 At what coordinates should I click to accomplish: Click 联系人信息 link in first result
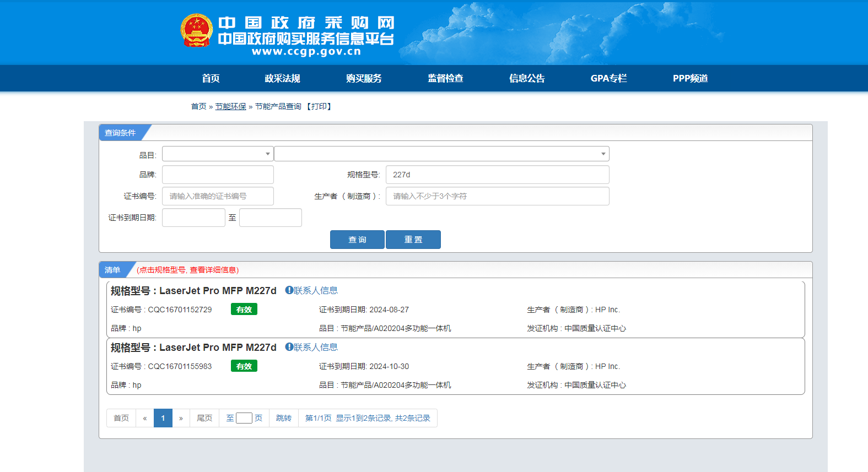click(x=316, y=290)
